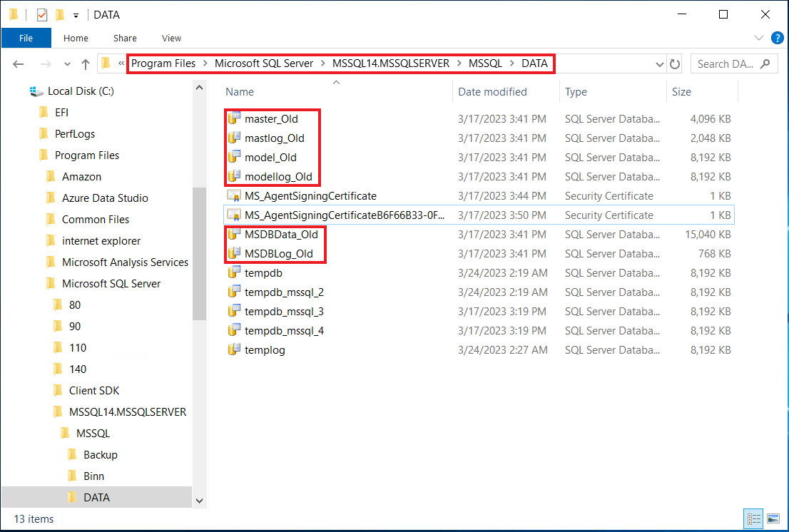The height and width of the screenshot is (532, 789).
Task: Toggle selection of MSDBData_Old file
Action: 233,234
